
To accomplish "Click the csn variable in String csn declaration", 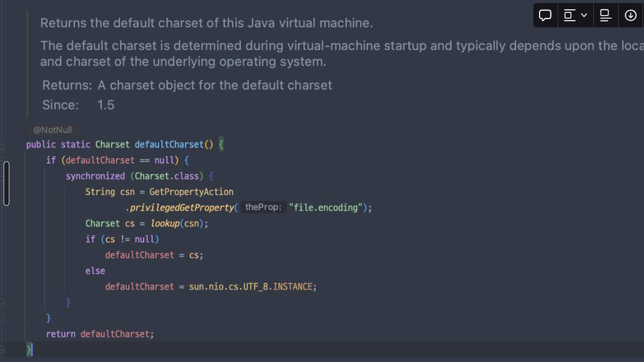I will point(127,192).
